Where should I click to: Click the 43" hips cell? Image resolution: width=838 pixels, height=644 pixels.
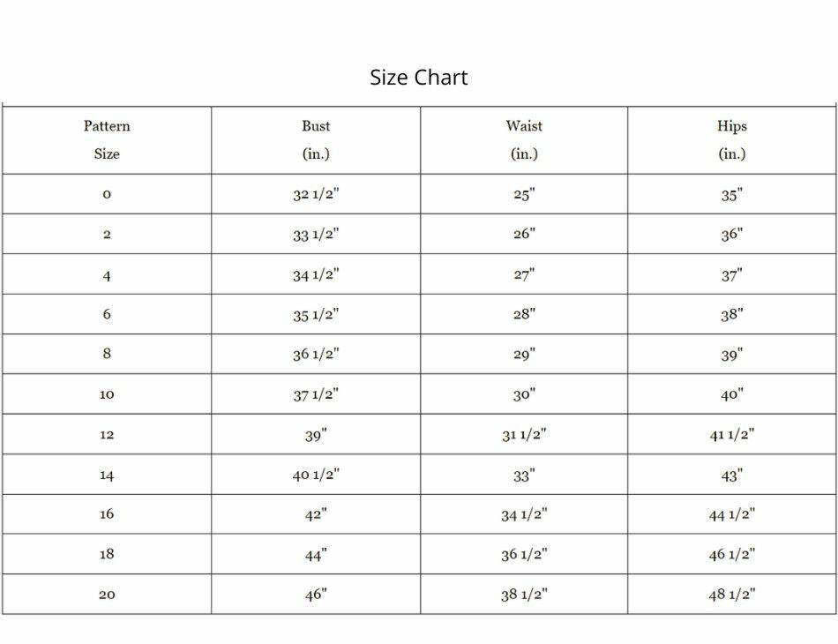[731, 475]
